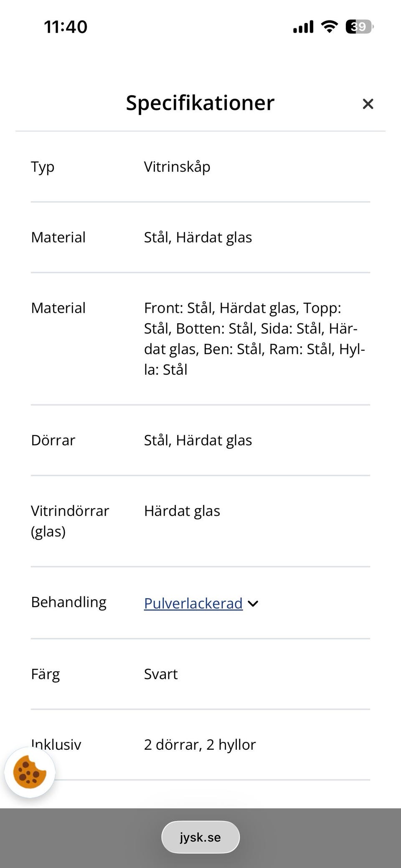The image size is (401, 868).
Task: Select the Vitrinskåp type value
Action: [x=177, y=167]
